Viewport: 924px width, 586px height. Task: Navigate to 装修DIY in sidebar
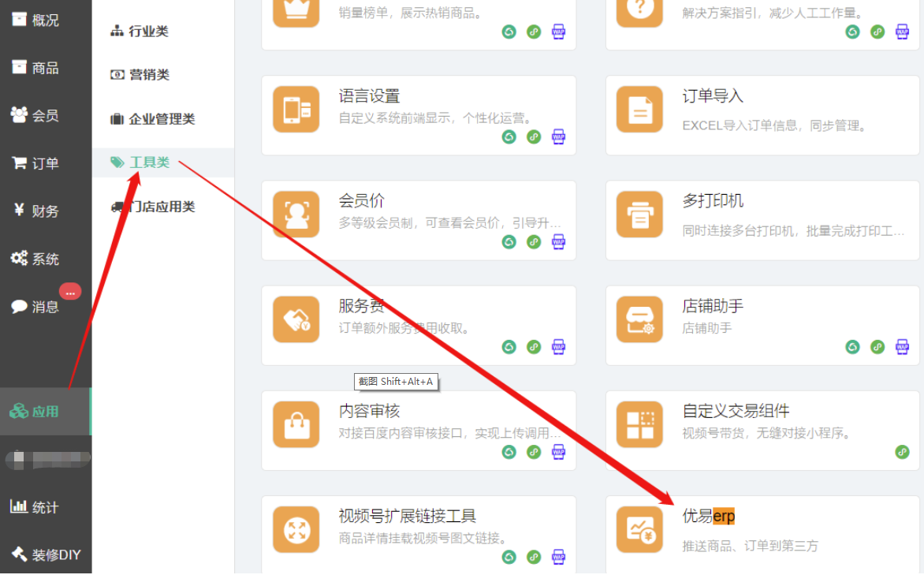[55, 554]
